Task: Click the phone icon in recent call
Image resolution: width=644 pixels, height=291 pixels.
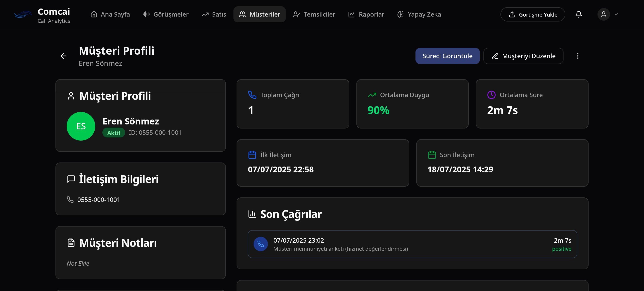Action: (x=261, y=244)
